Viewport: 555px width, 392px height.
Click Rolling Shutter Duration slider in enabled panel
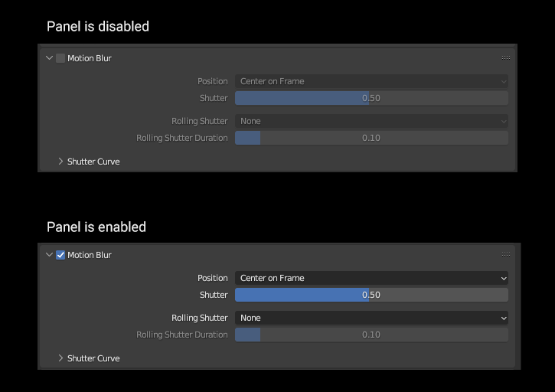pyautogui.click(x=371, y=335)
